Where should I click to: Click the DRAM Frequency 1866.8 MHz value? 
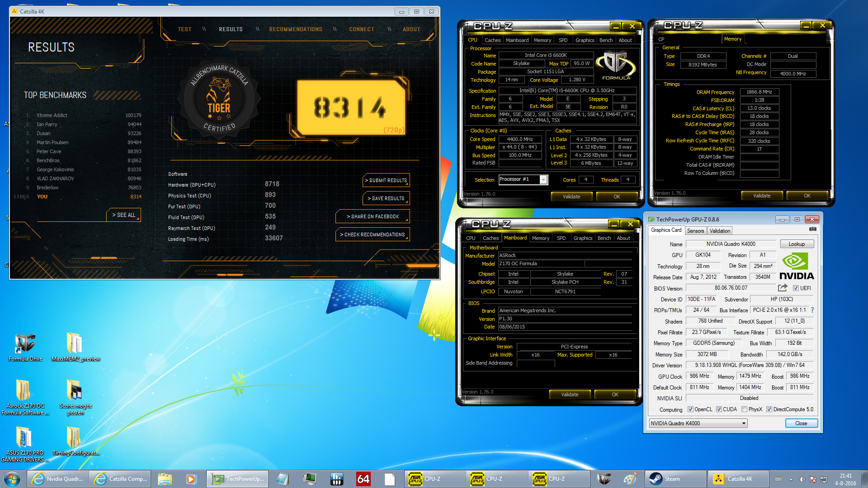pyautogui.click(x=759, y=92)
